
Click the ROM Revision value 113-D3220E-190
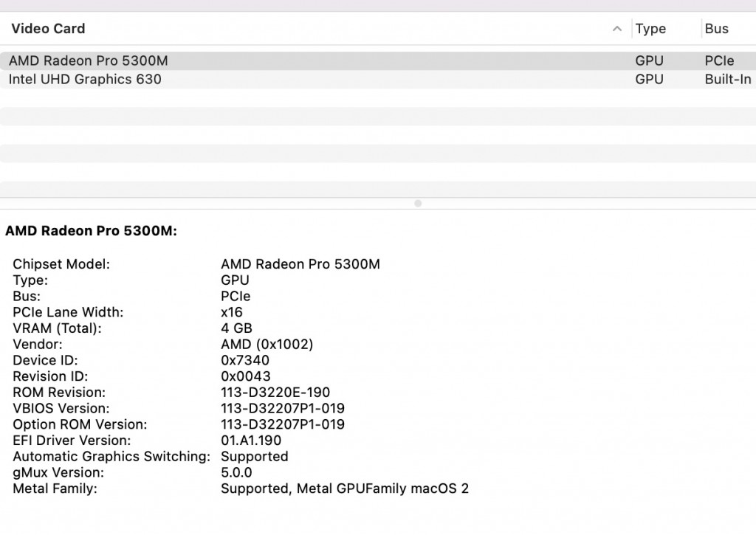click(x=275, y=393)
